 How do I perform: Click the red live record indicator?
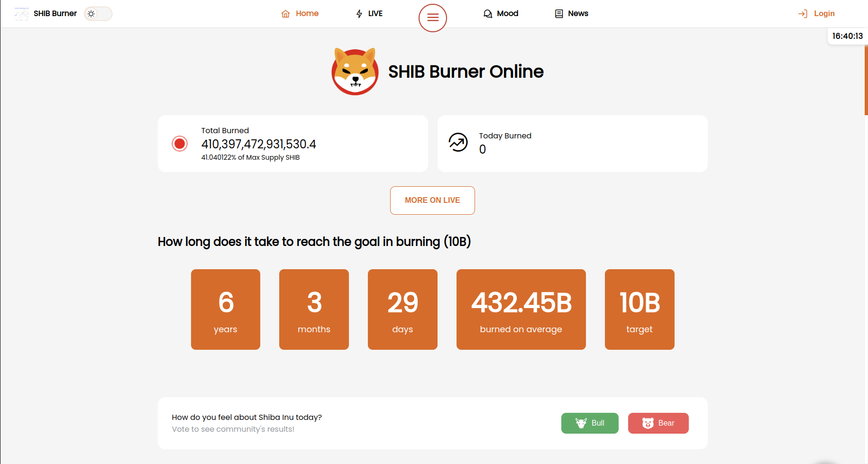pyautogui.click(x=180, y=144)
